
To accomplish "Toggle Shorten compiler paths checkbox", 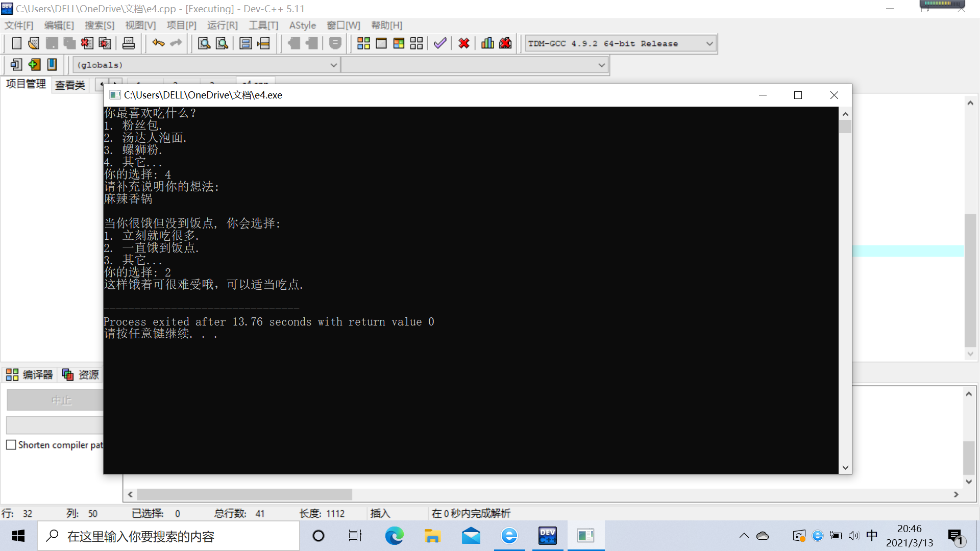I will (x=11, y=445).
